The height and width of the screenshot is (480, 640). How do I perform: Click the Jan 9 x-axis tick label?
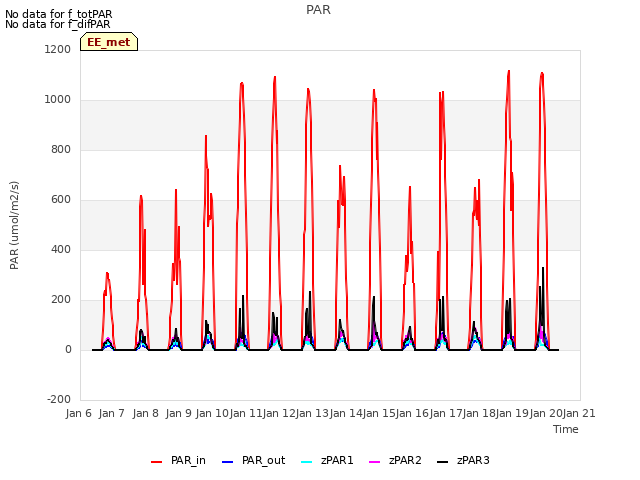pos(179,413)
